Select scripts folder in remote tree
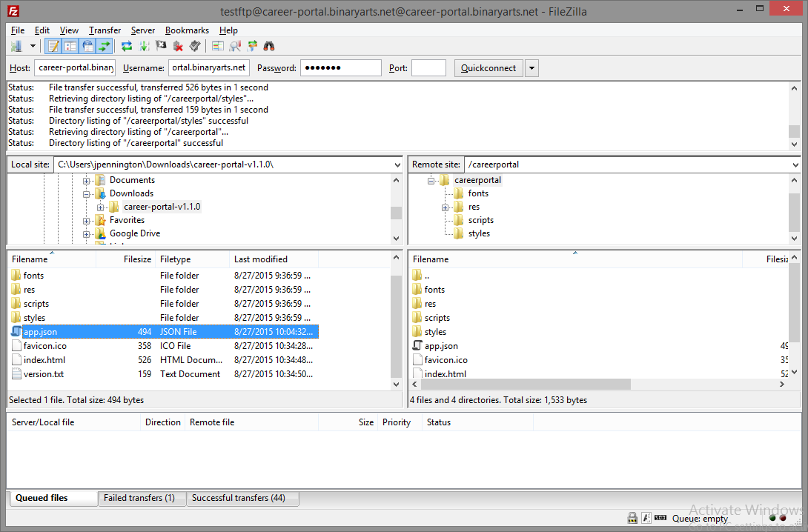Screen dimensions: 808x532 pos(480,220)
